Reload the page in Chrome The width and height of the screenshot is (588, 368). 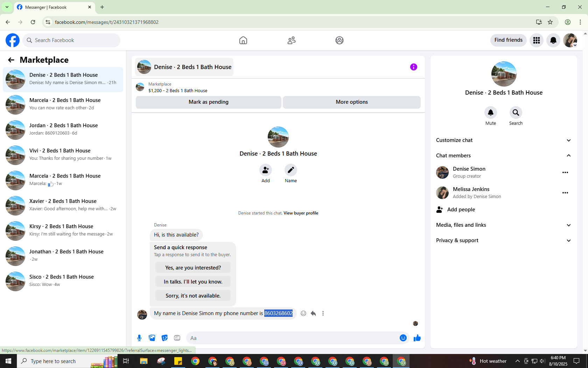coord(33,22)
